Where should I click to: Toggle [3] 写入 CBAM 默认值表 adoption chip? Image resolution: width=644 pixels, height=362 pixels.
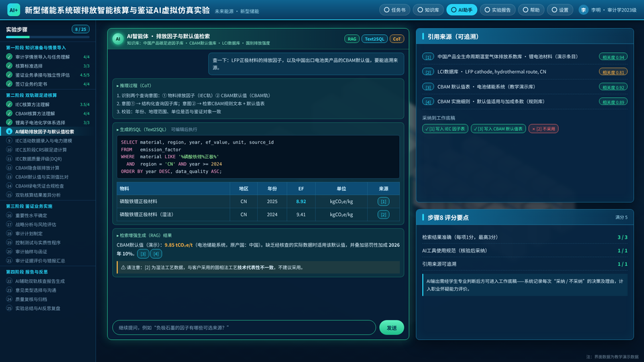pyautogui.click(x=498, y=129)
